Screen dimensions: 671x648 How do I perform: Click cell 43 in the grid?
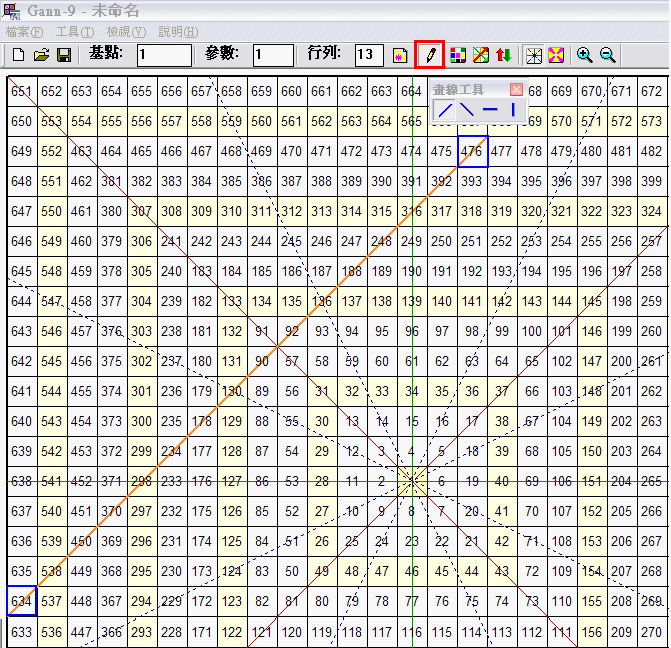[502, 571]
